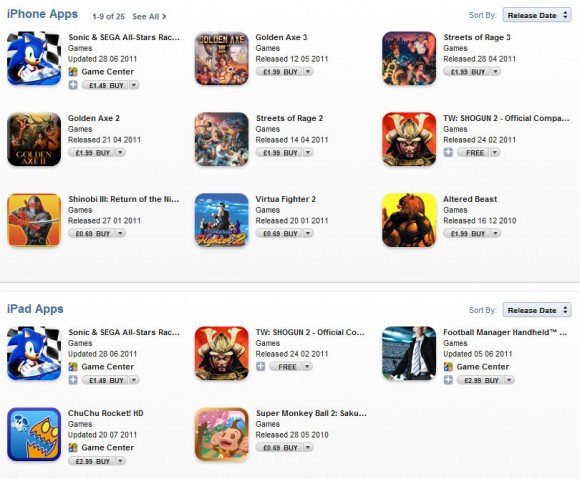Click the Golden Axe 2 app icon
This screenshot has height=479, width=580.
(x=34, y=139)
